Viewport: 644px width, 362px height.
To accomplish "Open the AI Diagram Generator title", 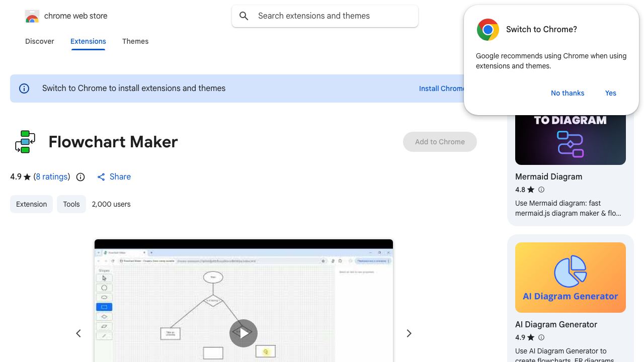I will [x=556, y=325].
